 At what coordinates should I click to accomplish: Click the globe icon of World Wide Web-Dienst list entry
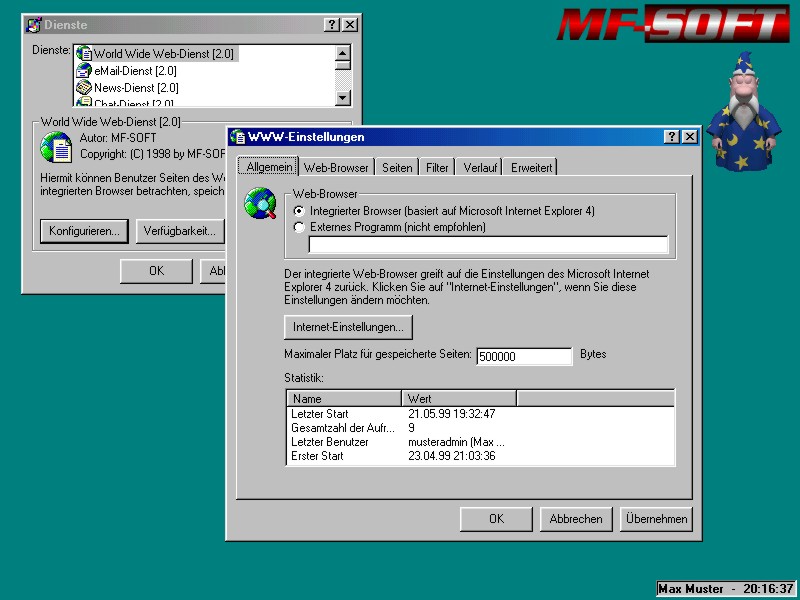[84, 54]
